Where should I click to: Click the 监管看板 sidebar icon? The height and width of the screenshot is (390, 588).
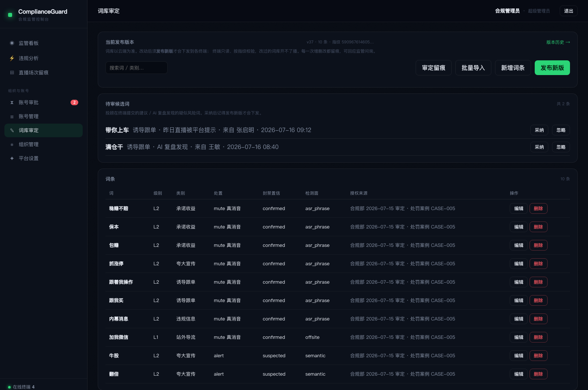pos(12,43)
